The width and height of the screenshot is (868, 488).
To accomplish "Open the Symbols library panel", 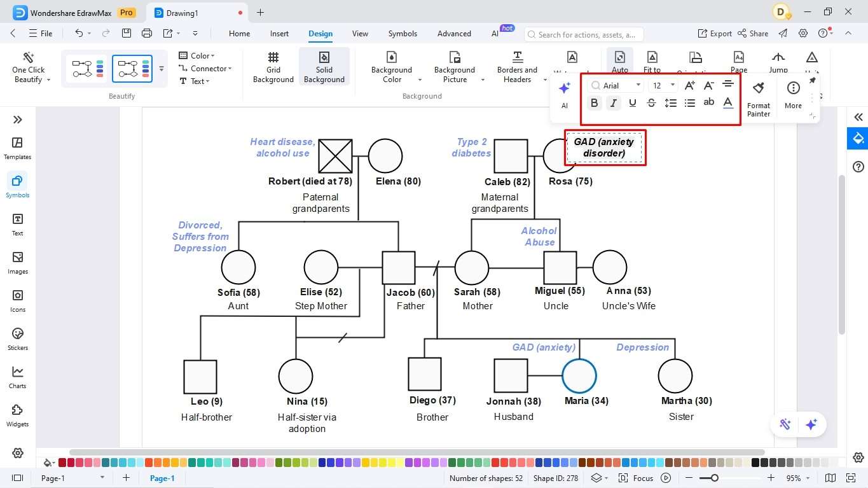I will [17, 186].
